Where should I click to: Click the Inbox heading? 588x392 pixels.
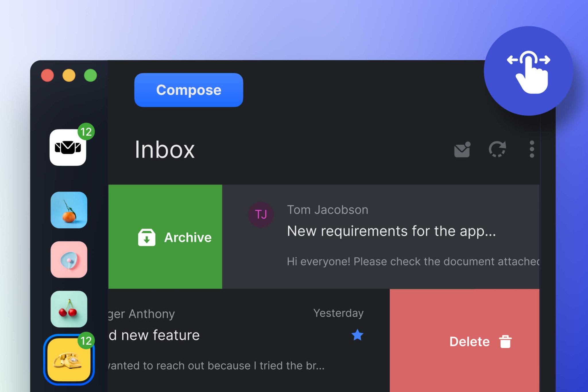165,149
